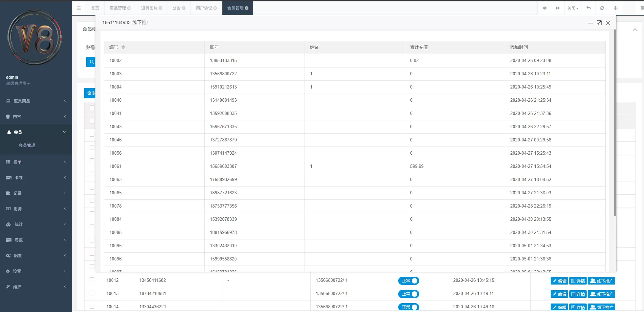Click the 编辑 button for member 10012

[559, 281]
